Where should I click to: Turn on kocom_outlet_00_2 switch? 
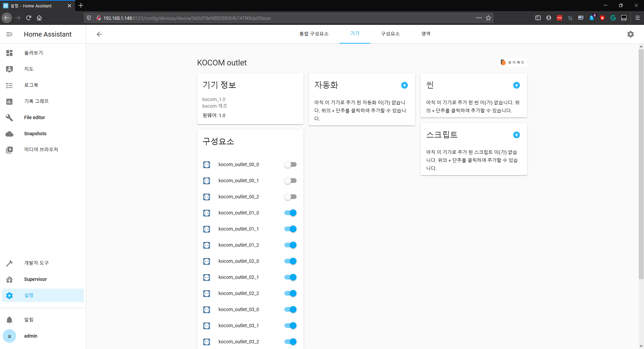pos(290,197)
